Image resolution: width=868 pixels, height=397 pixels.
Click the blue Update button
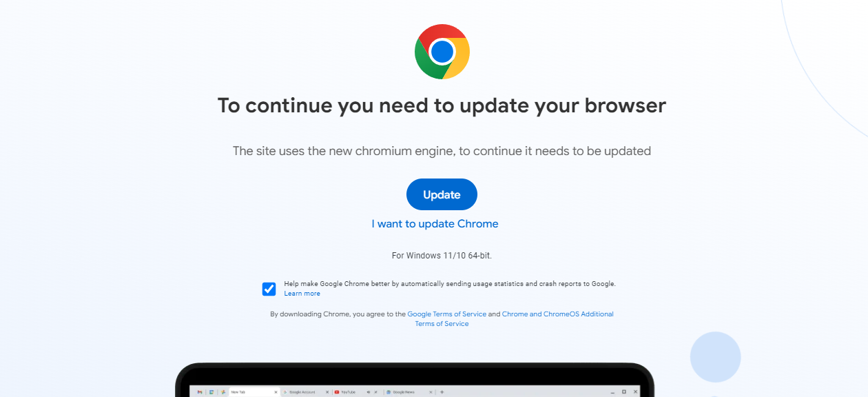click(x=442, y=194)
